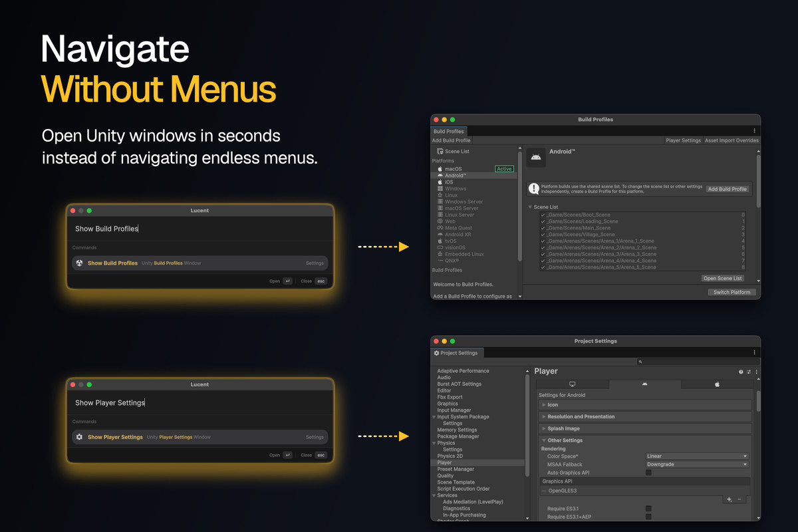Expand the Splash Image section
The width and height of the screenshot is (798, 532).
click(x=645, y=429)
